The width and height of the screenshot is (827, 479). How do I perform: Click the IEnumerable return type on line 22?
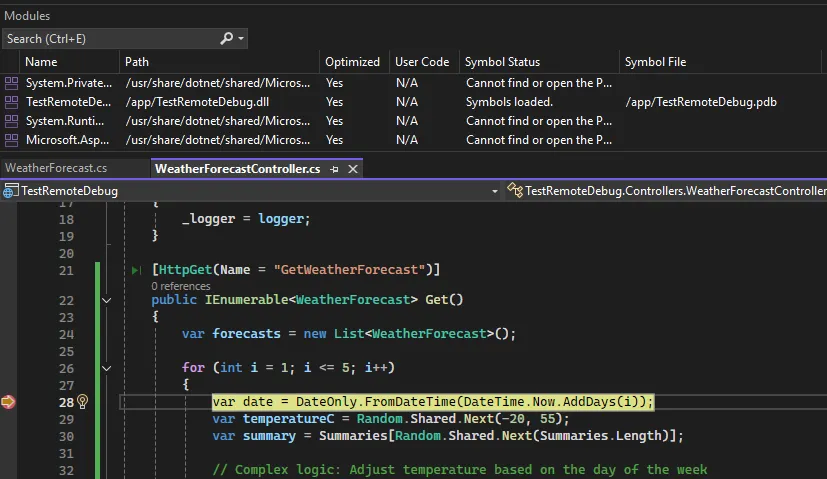(246, 300)
